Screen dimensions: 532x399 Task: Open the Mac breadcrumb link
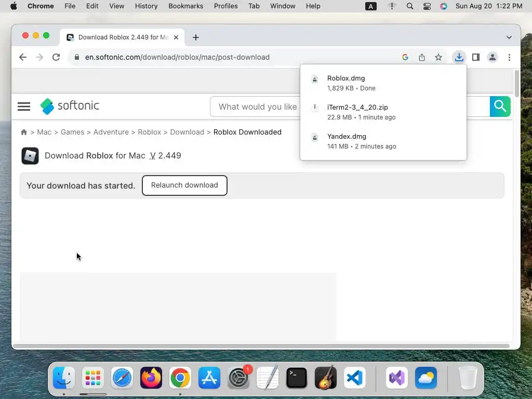pos(44,132)
